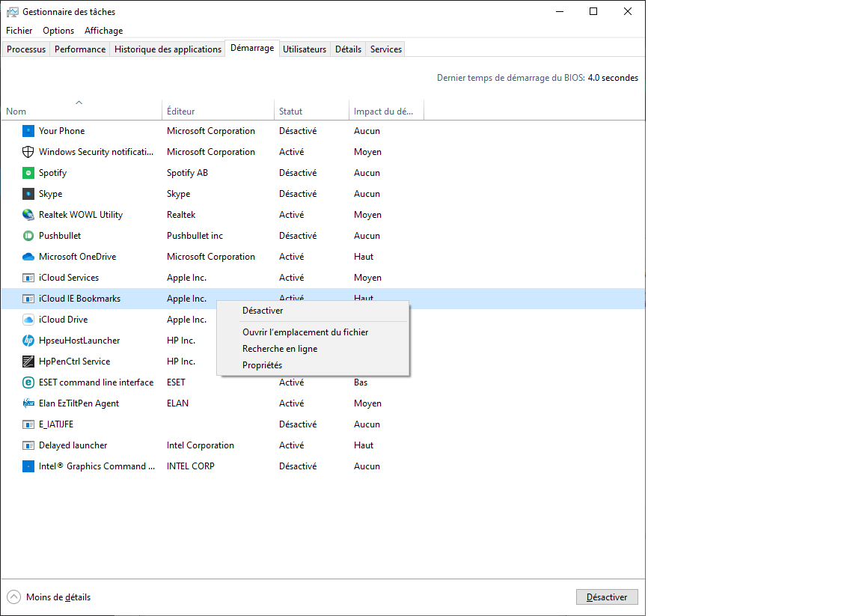The width and height of the screenshot is (862, 616).
Task: Select the Microsoft OneDrive cloud icon
Action: (x=28, y=256)
